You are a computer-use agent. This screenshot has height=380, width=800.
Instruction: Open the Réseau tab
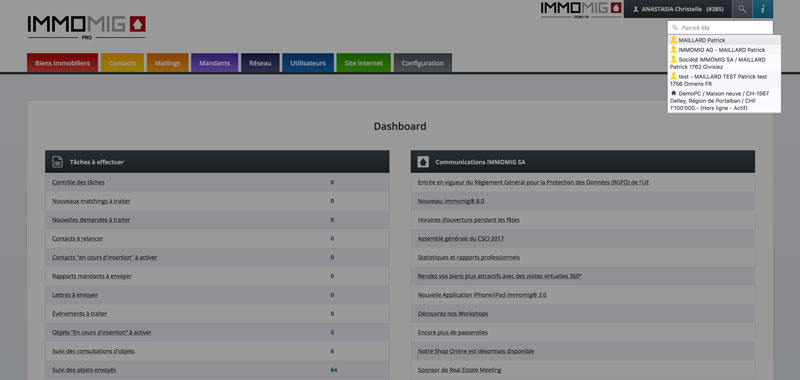pos(260,63)
